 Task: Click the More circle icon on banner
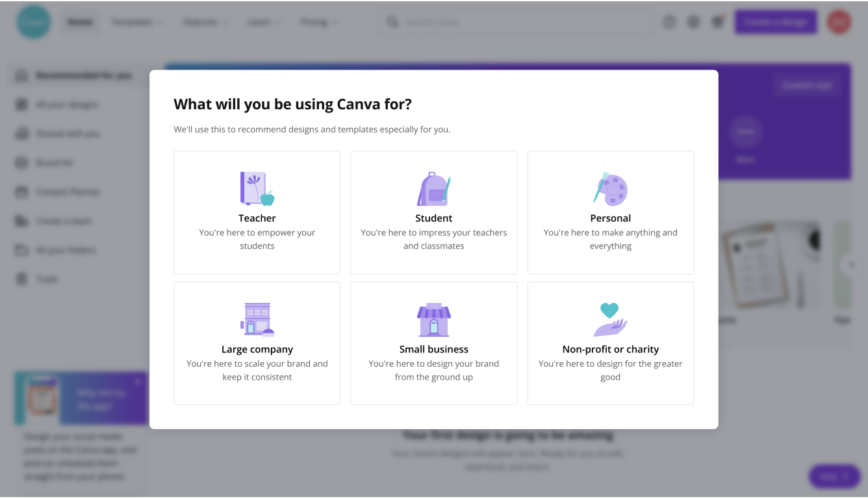(745, 131)
